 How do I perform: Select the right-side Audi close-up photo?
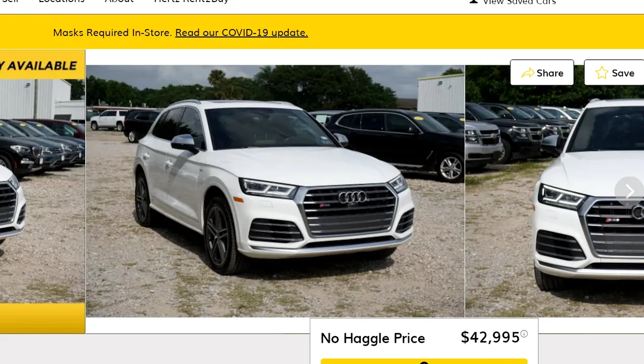[555, 191]
